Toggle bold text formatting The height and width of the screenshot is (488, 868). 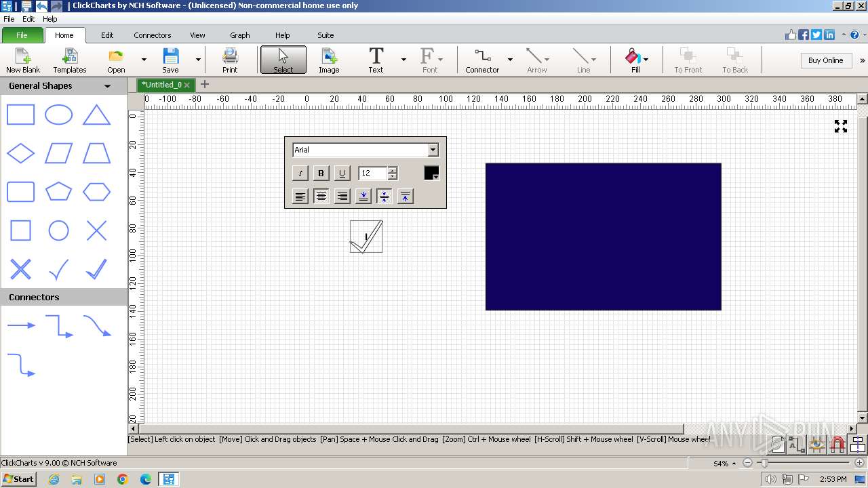(x=321, y=174)
